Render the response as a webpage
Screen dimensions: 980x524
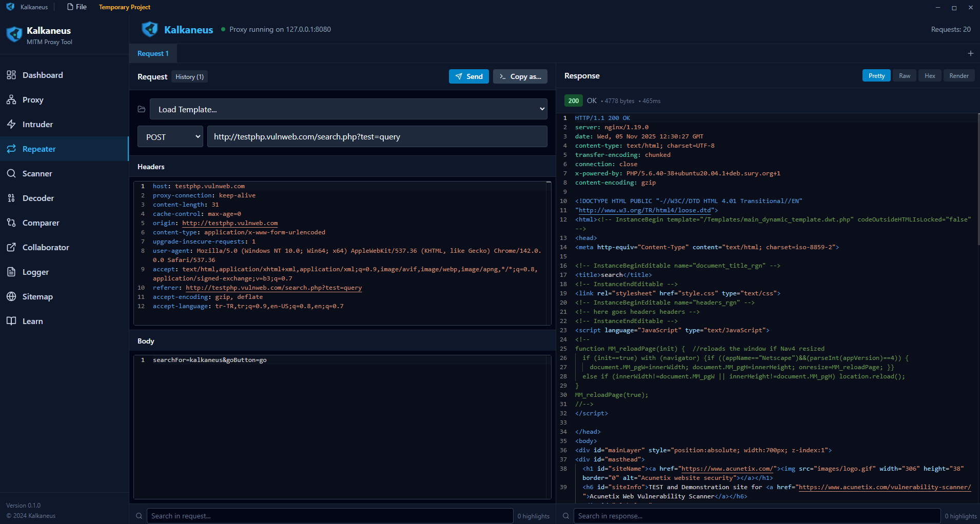point(958,75)
